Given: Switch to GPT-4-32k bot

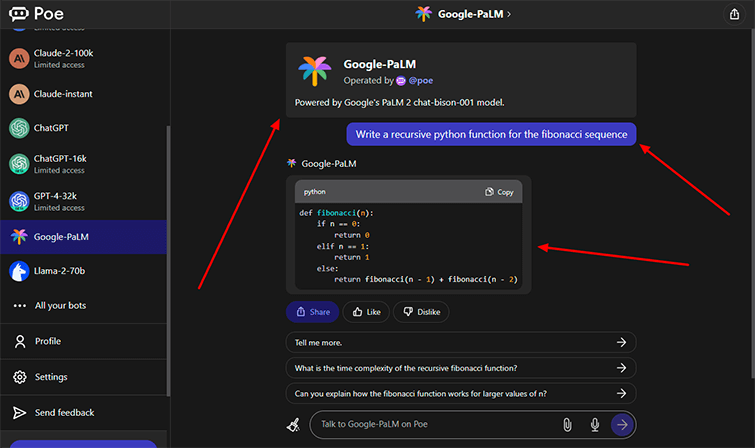Looking at the screenshot, I should click(x=83, y=201).
